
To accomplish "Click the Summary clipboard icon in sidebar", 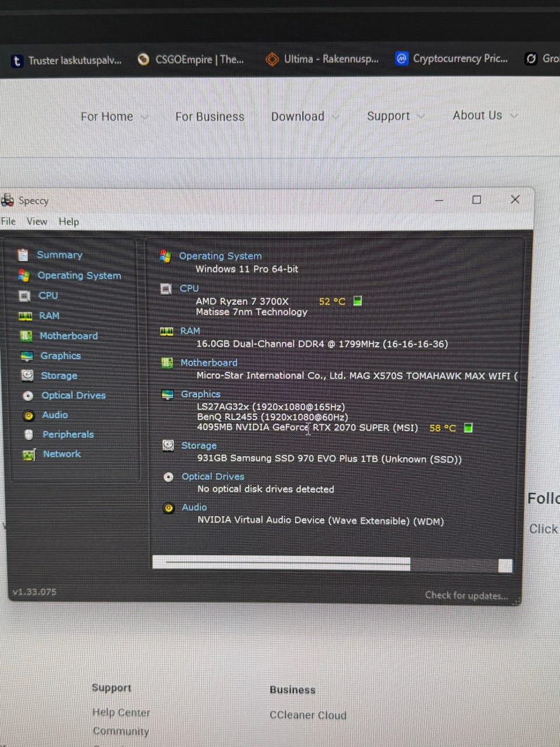I will pyautogui.click(x=23, y=255).
